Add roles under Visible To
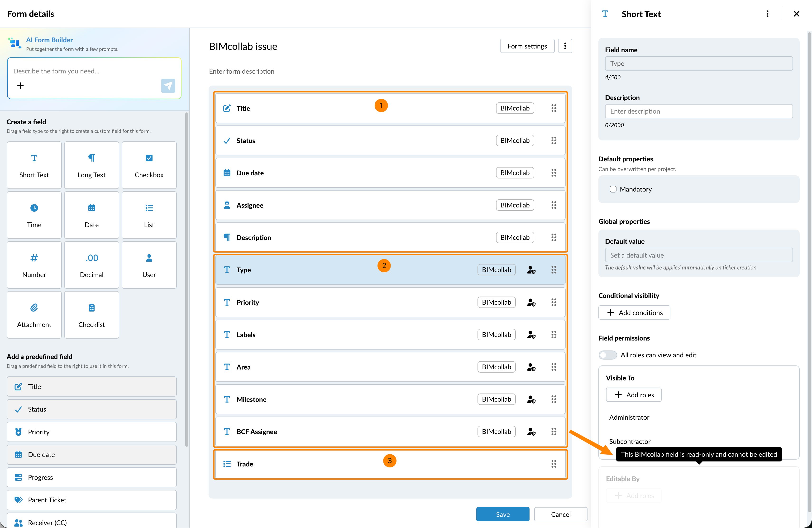 tap(634, 395)
